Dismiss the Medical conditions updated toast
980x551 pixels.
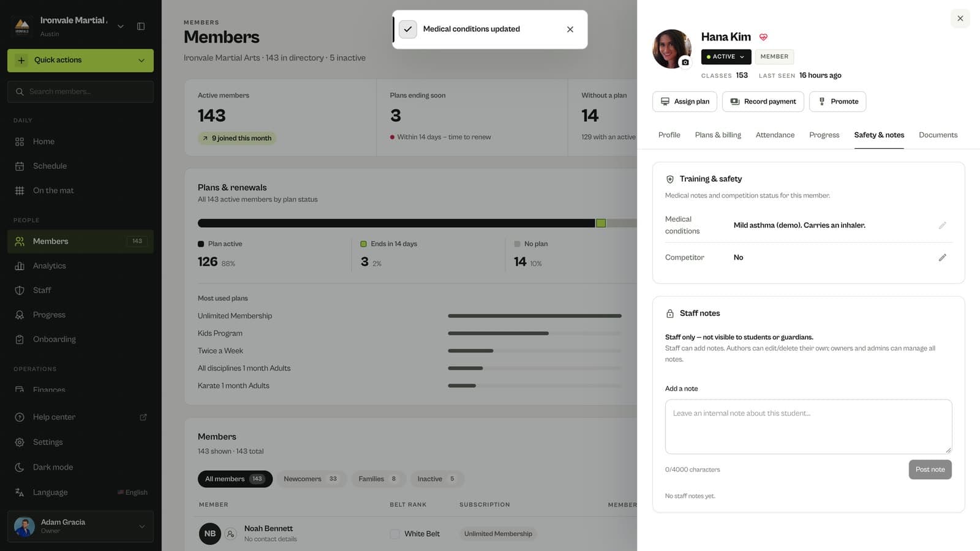(x=570, y=29)
